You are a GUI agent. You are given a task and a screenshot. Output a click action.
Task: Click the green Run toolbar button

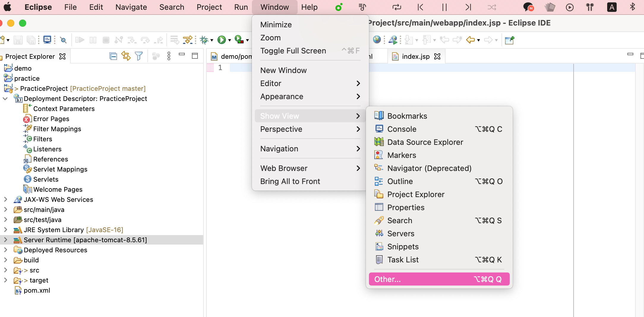pos(222,40)
